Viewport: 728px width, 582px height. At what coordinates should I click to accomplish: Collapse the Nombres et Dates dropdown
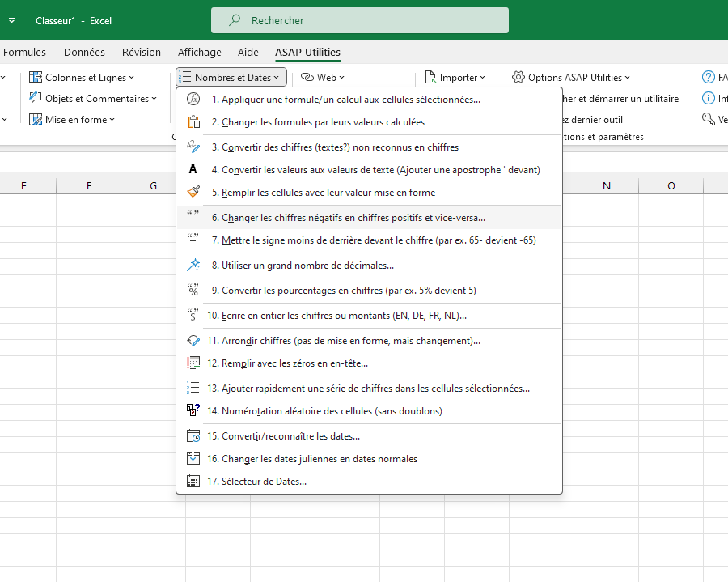coord(231,78)
